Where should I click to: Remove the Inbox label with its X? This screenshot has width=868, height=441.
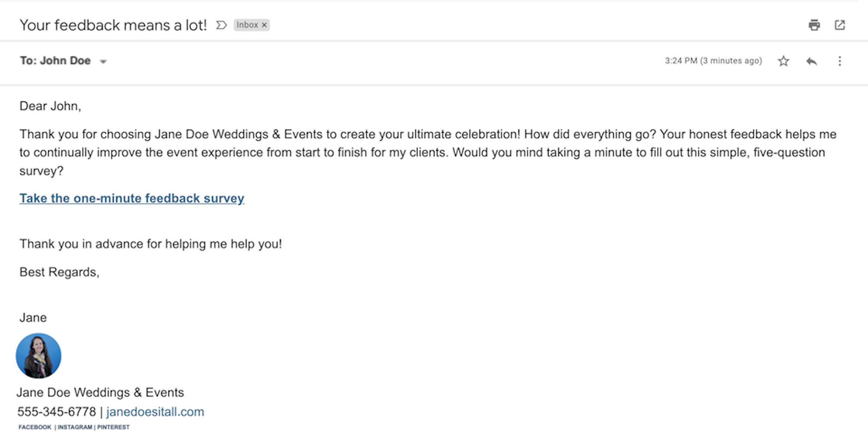pos(264,25)
